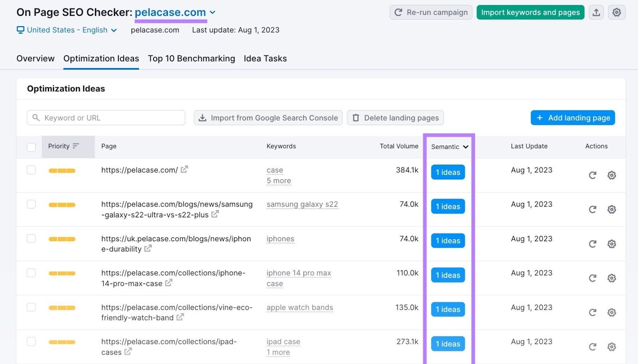This screenshot has width=638, height=364.
Task: Open settings gear for apple watch bands row
Action: coord(612,312)
